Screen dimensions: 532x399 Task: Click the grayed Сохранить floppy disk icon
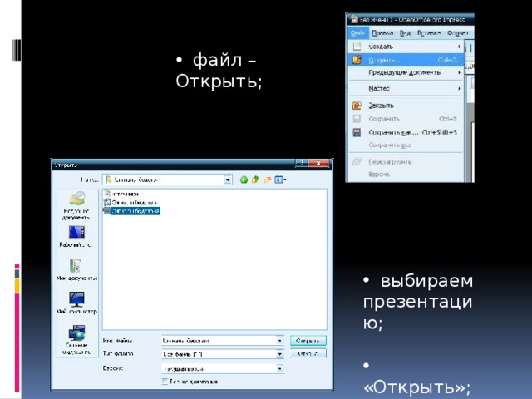coord(357,119)
